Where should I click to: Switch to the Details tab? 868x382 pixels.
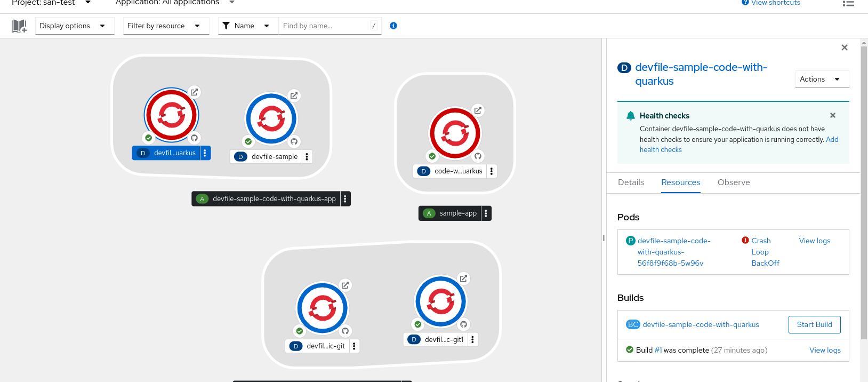[x=631, y=182]
